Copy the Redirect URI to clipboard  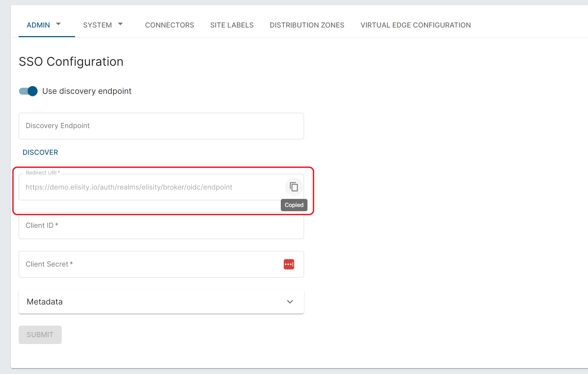[294, 187]
